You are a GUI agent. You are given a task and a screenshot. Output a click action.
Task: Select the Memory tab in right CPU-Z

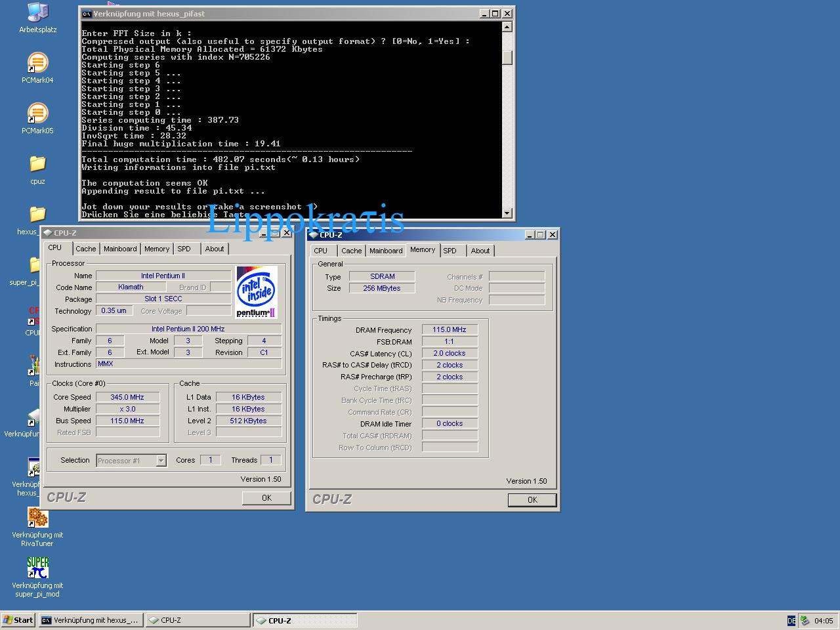(x=423, y=249)
